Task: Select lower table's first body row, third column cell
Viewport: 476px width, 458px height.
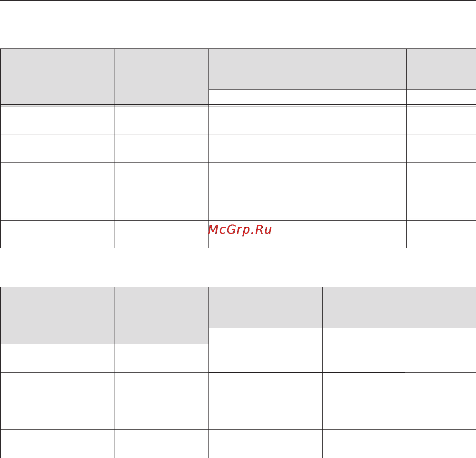Action: (266, 359)
